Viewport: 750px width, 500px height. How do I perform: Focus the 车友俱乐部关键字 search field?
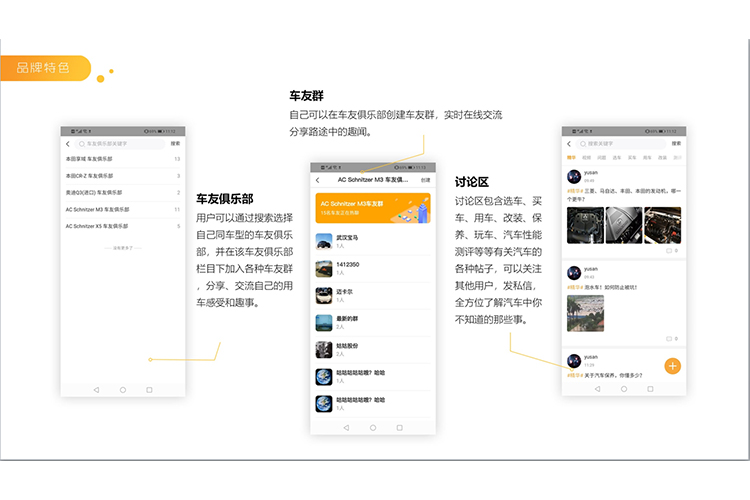120,144
